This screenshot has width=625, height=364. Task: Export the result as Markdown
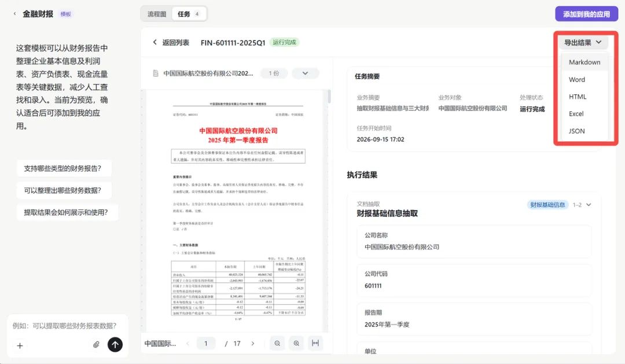584,62
